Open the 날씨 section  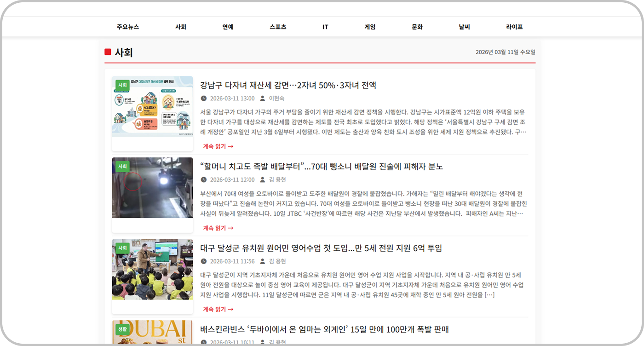click(464, 27)
